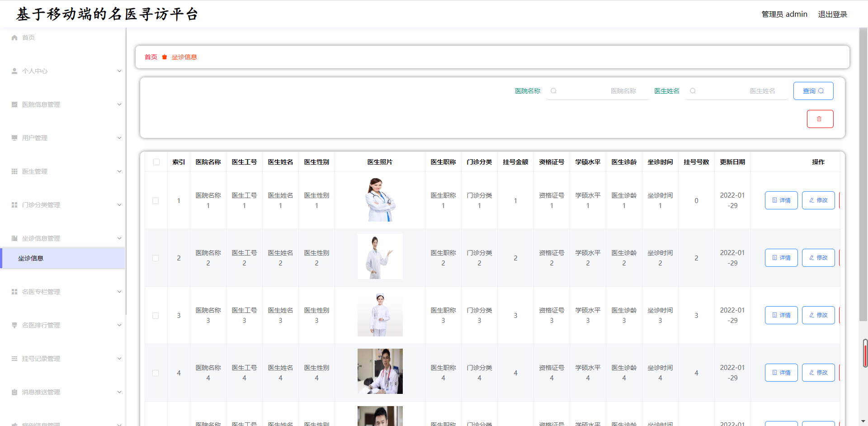Click 修改 button for row 2
The width and height of the screenshot is (868, 426).
(x=818, y=258)
